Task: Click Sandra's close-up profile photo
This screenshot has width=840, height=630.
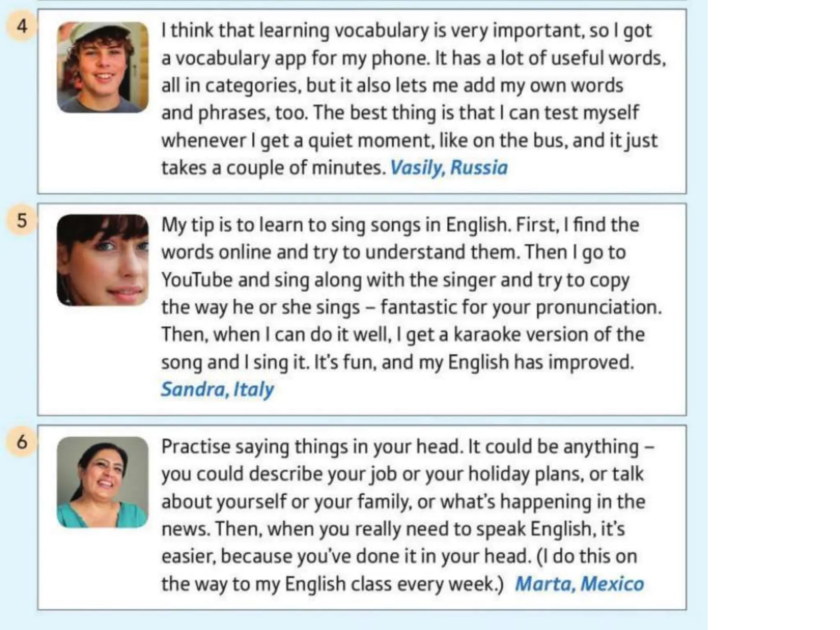Action: [103, 260]
